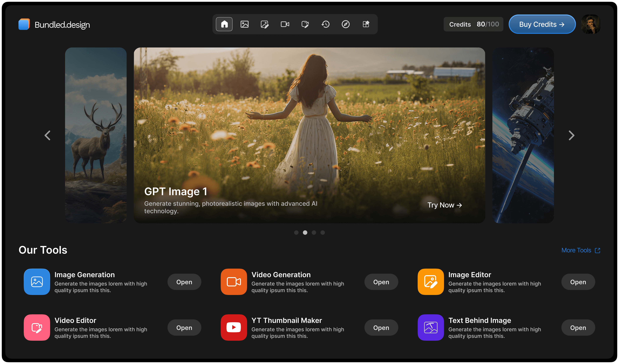Open the More Tools link
The height and width of the screenshot is (364, 619).
[x=581, y=250]
